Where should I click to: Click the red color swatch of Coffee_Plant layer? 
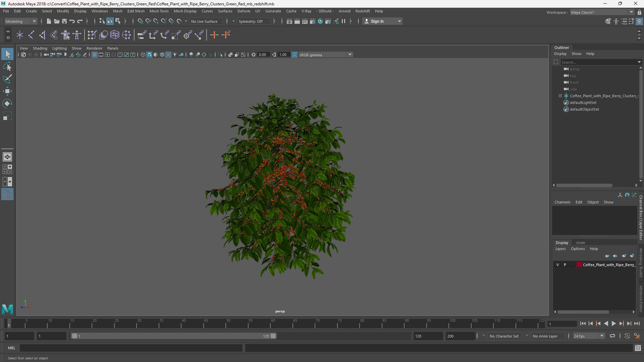(579, 265)
